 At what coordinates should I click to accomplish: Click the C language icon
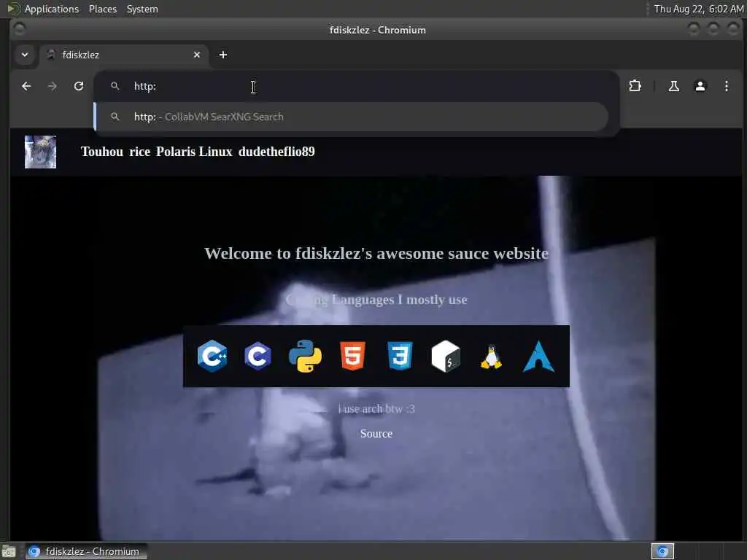click(x=258, y=356)
